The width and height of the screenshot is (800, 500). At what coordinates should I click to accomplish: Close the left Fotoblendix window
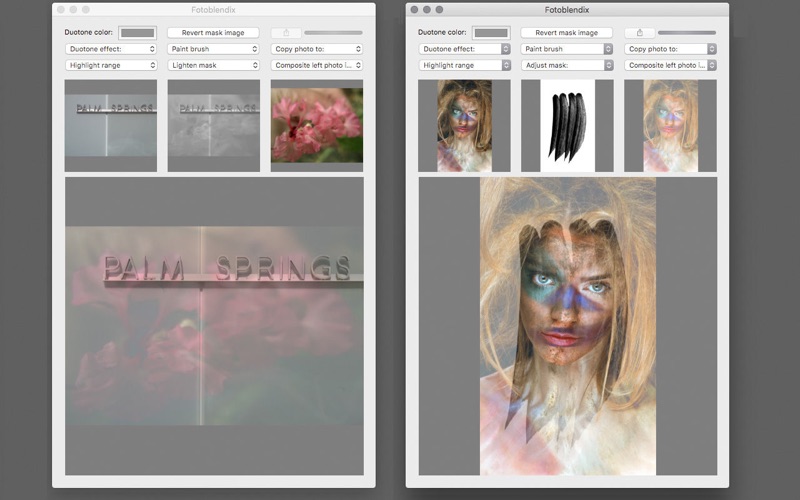61,10
